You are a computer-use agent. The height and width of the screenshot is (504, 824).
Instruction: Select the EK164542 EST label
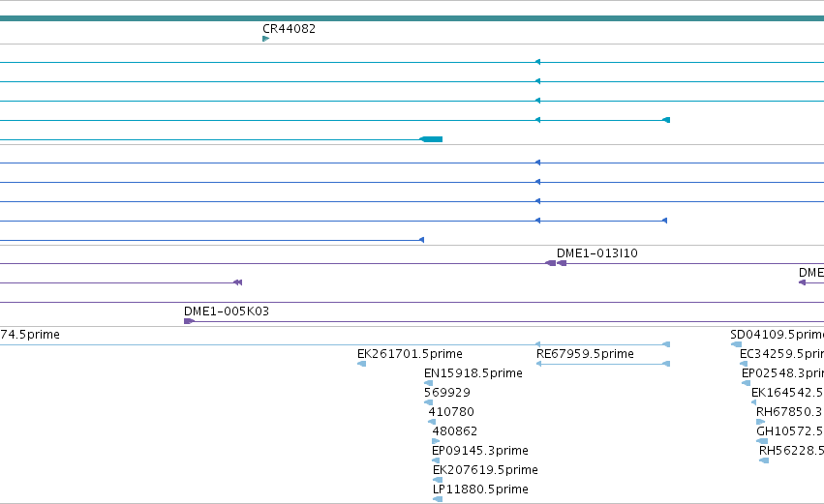tap(787, 393)
